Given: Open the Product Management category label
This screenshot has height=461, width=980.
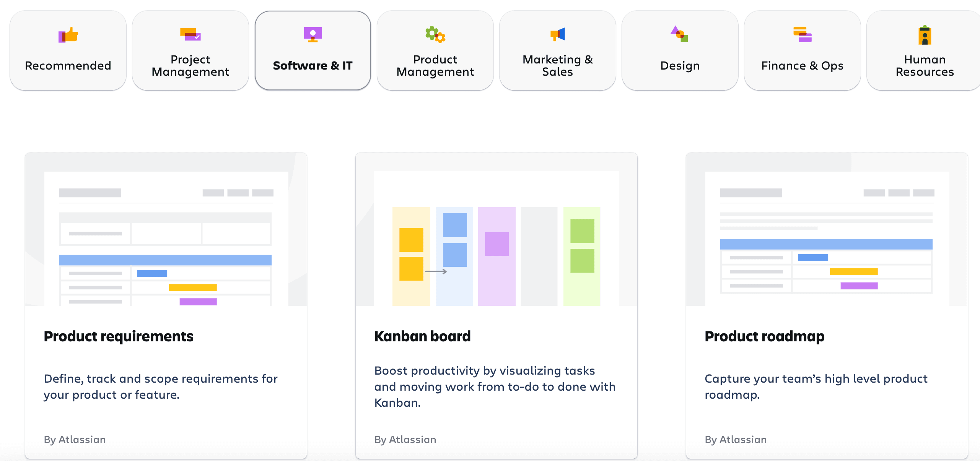Looking at the screenshot, I should pos(435,65).
